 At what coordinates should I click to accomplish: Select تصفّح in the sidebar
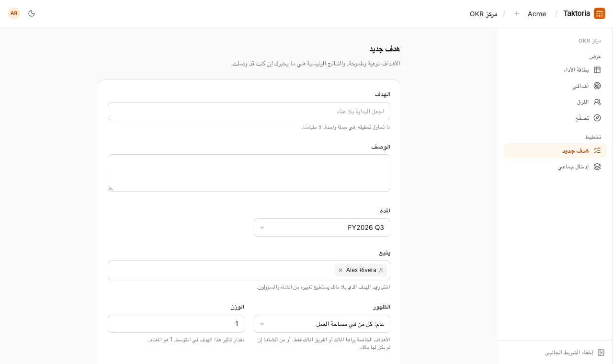555,118
